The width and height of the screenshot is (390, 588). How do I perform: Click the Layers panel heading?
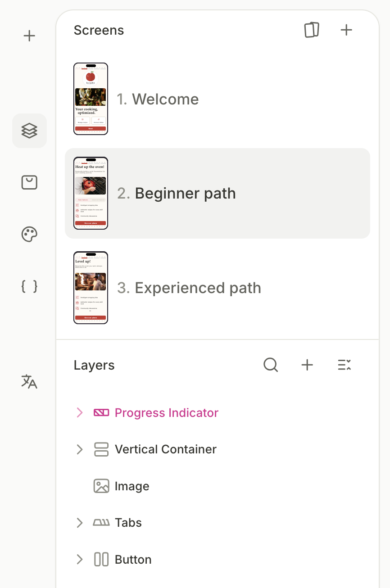94,365
